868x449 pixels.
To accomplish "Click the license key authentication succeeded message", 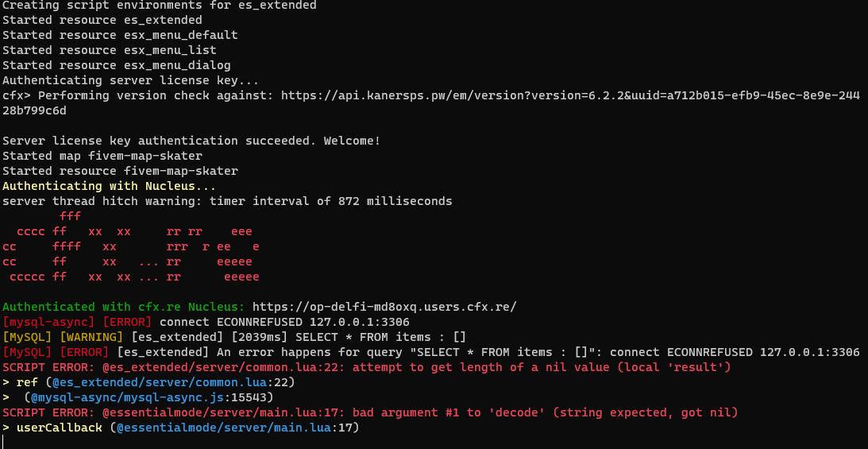I will click(x=191, y=141).
